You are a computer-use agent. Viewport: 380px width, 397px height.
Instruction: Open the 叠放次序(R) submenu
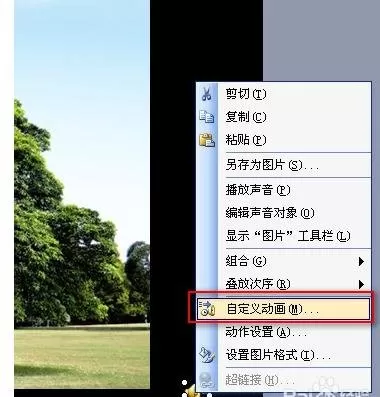pos(283,284)
